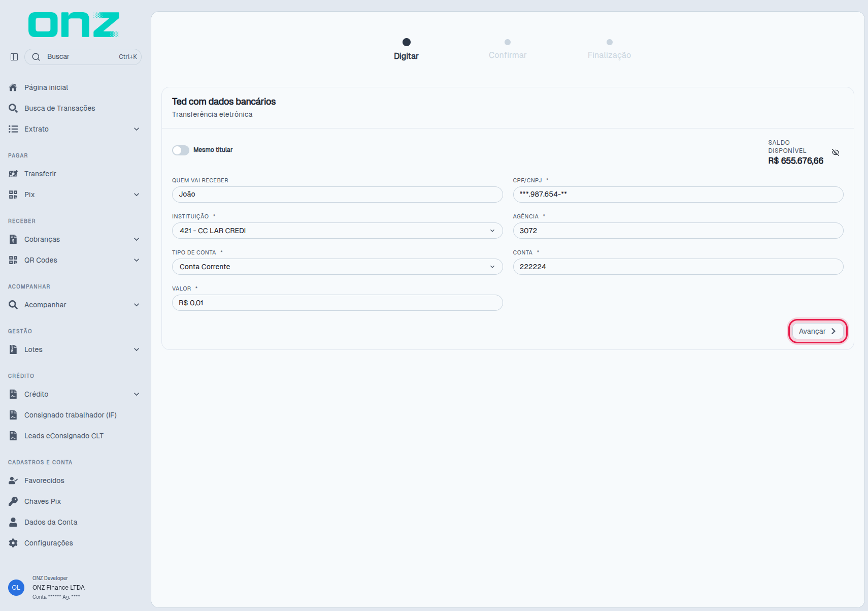The image size is (868, 611).
Task: Click the Chaves Pix key icon
Action: coord(13,501)
